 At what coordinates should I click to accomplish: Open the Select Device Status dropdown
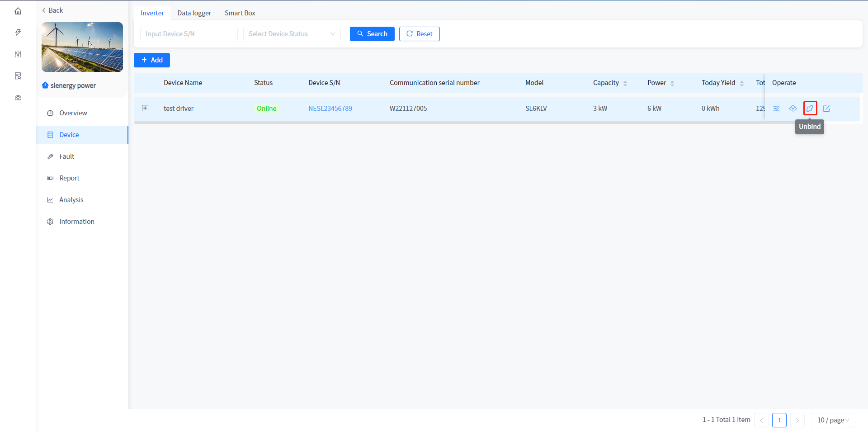[292, 34]
